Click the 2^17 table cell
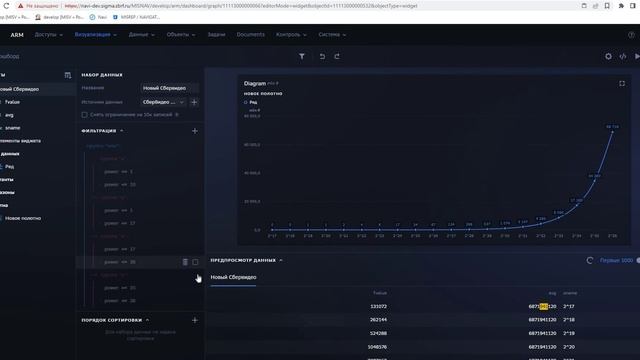Screen dimensions: 640x360 (569, 307)
